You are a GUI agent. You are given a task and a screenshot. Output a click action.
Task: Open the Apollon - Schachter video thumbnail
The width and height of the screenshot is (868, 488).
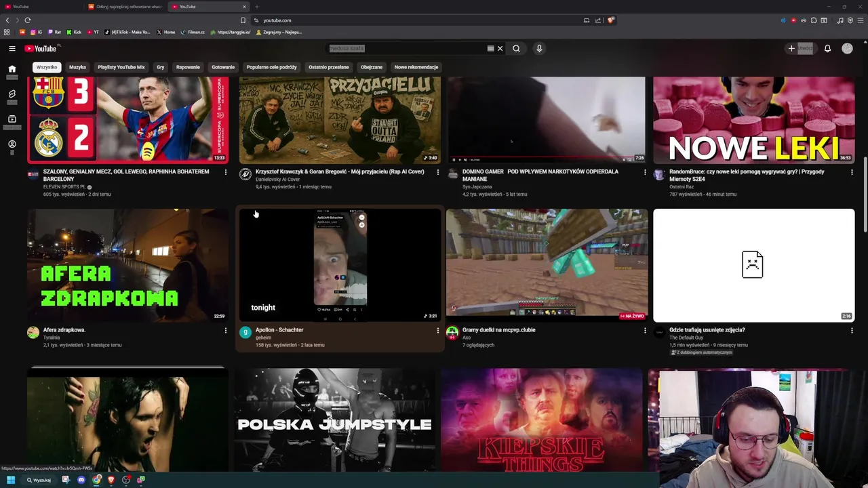pos(340,265)
